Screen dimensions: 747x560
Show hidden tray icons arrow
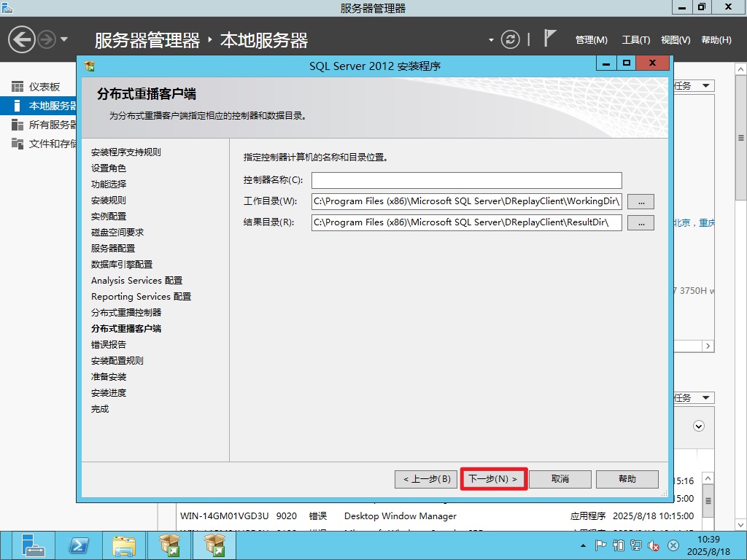pos(583,545)
